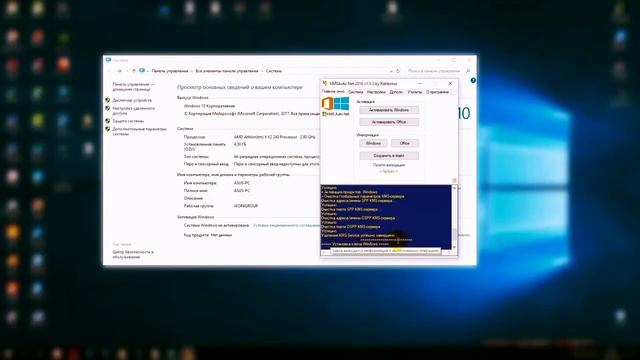Go back in the System window
This screenshot has height=360, width=640.
click(109, 71)
